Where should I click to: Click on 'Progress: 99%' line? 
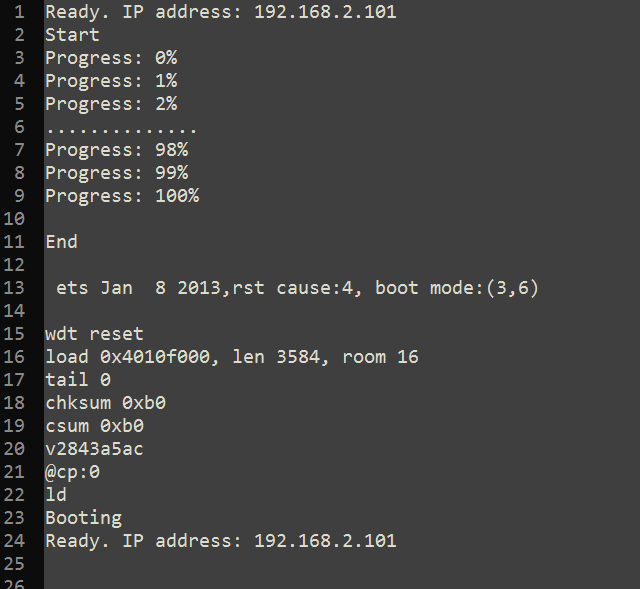117,173
